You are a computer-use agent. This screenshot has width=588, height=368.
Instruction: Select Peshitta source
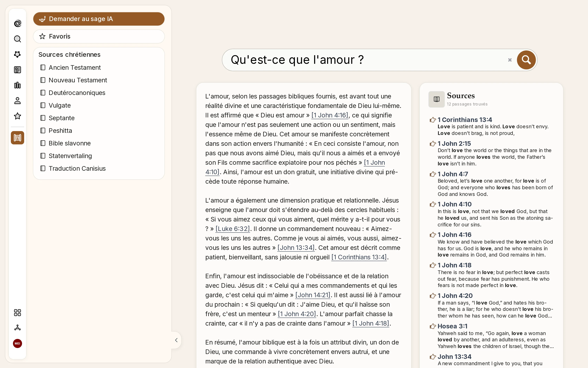point(56,131)
